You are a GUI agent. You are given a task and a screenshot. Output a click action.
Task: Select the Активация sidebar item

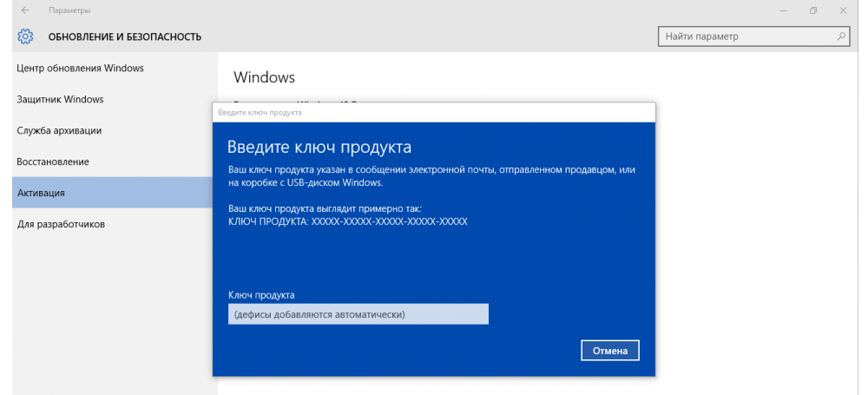pos(41,193)
